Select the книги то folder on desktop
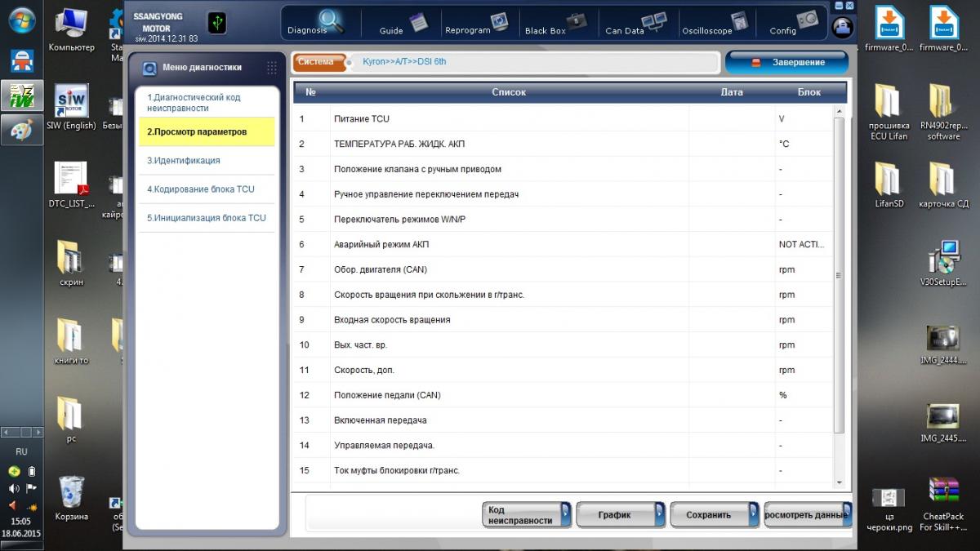 point(71,341)
